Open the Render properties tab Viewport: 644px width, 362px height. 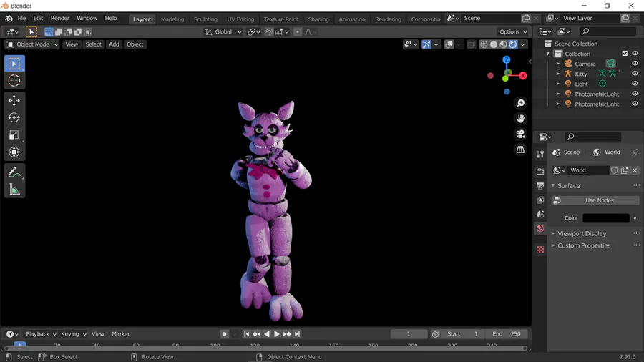[540, 172]
